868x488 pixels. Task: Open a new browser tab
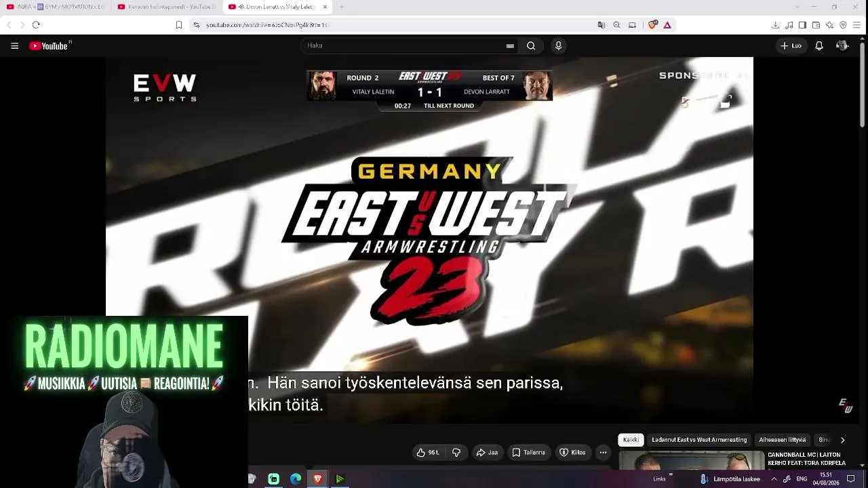pos(342,7)
